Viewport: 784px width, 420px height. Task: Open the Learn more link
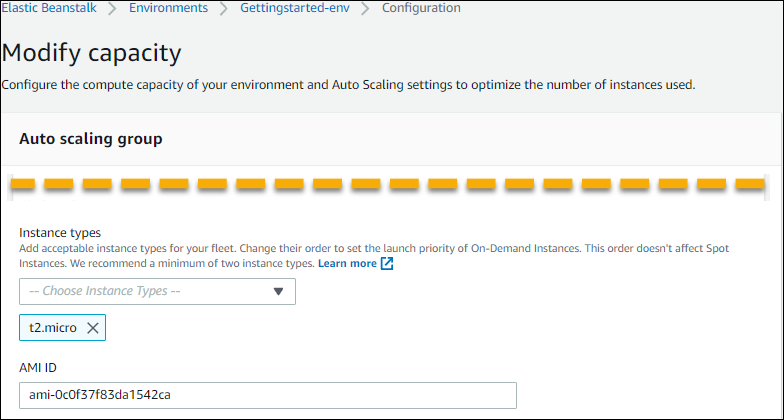347,264
